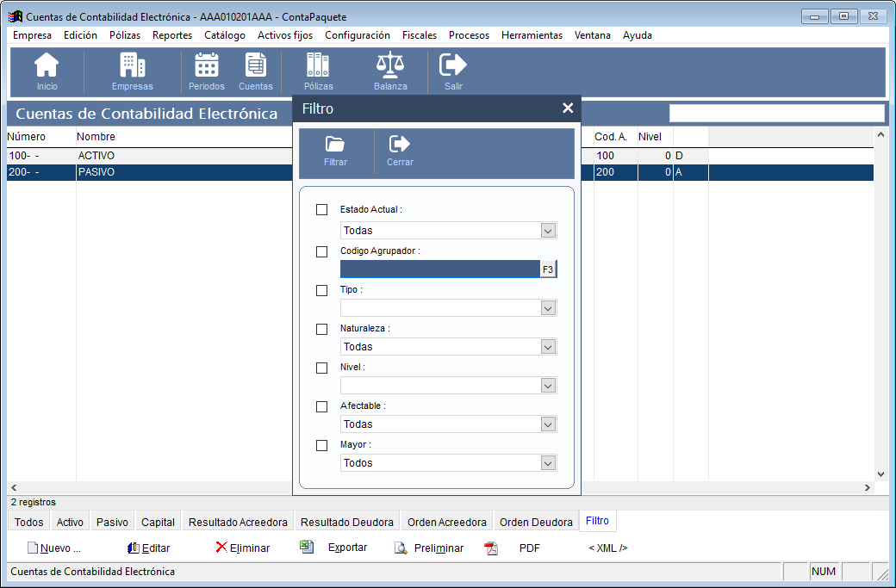
Task: Open Fiscales menu
Action: click(x=420, y=35)
